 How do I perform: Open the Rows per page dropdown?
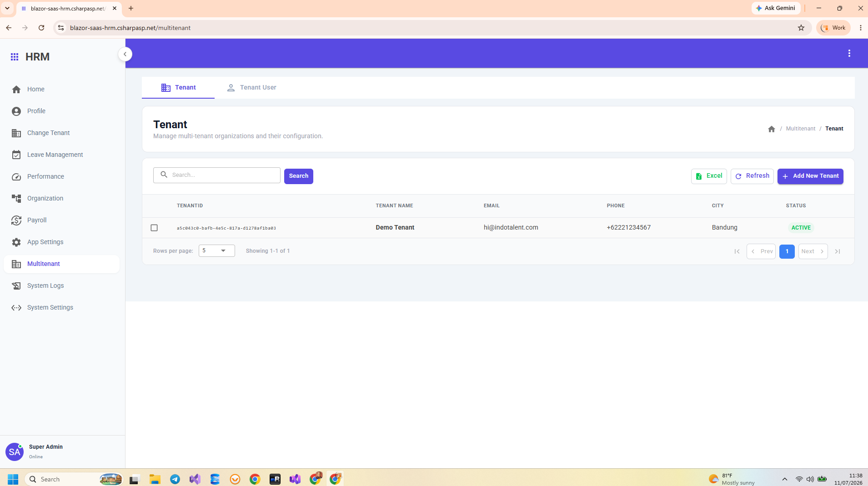[x=216, y=251]
